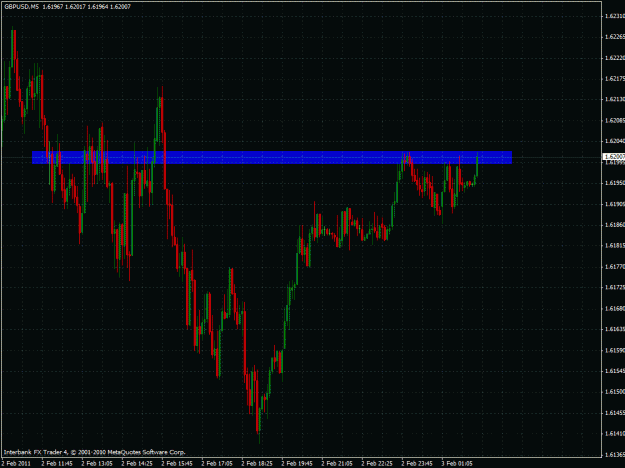This screenshot has height=468, width=625.
Task: Click the '2 Feb 19:45' time axis label
Action: coord(297,464)
